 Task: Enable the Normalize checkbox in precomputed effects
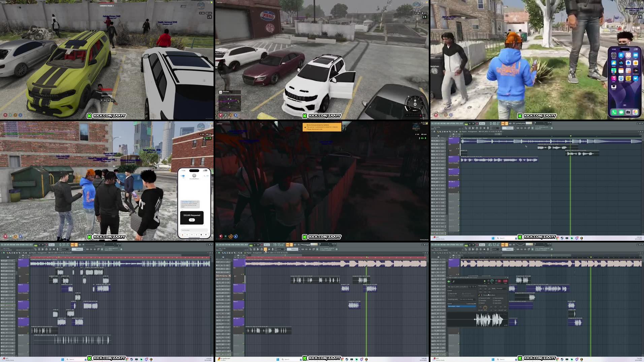480,301
